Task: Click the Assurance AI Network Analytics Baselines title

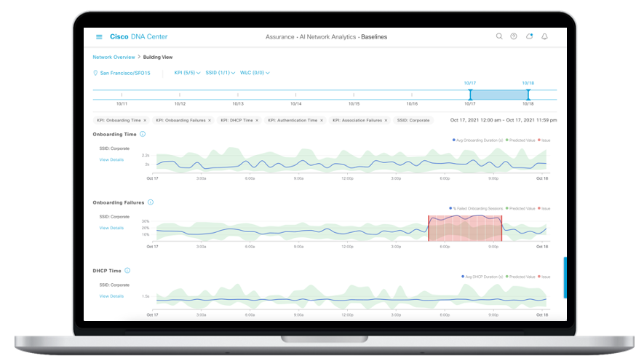Action: pyautogui.click(x=326, y=36)
